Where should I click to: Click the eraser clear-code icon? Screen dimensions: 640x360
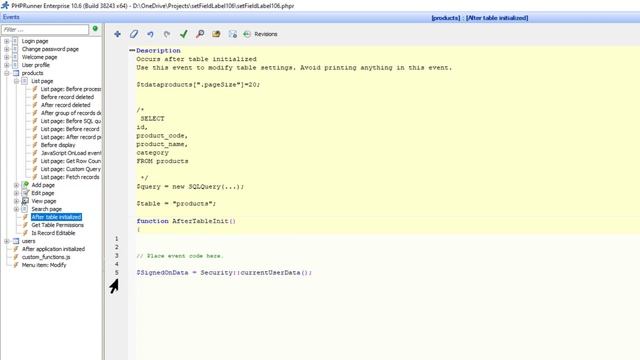[134, 34]
